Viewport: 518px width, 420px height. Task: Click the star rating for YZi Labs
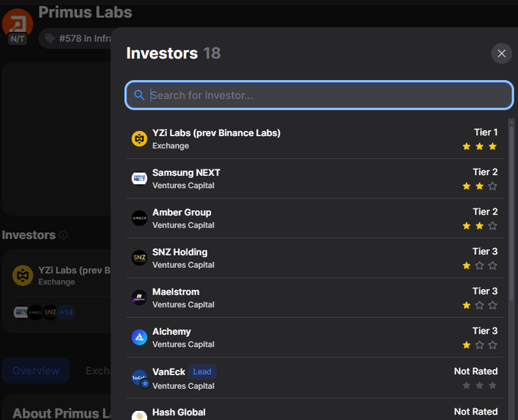coord(479,147)
